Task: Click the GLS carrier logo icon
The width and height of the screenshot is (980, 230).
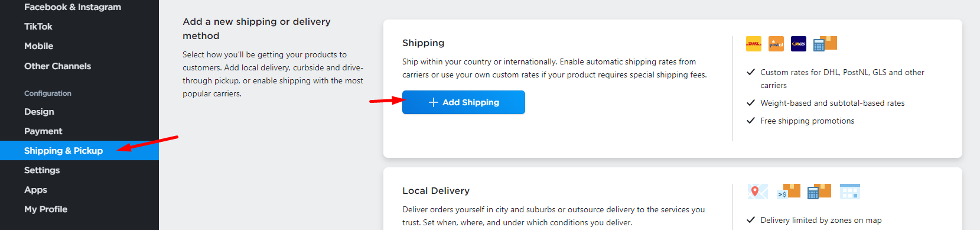Action: coord(798,44)
